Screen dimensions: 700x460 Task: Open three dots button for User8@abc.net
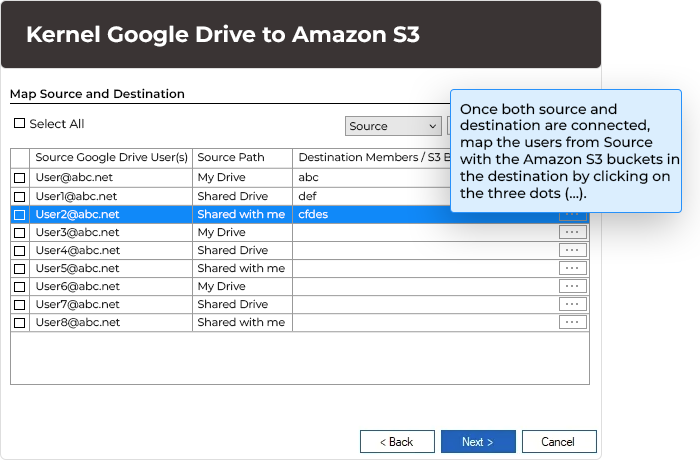tap(572, 322)
